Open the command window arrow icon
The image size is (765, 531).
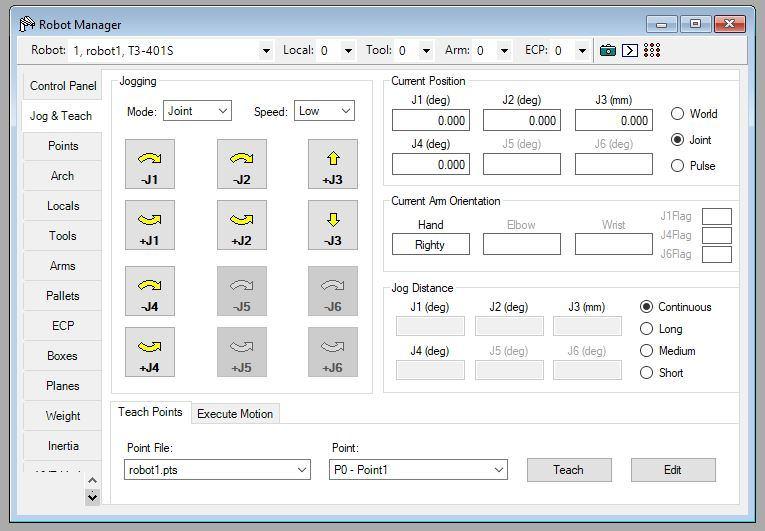pos(629,50)
